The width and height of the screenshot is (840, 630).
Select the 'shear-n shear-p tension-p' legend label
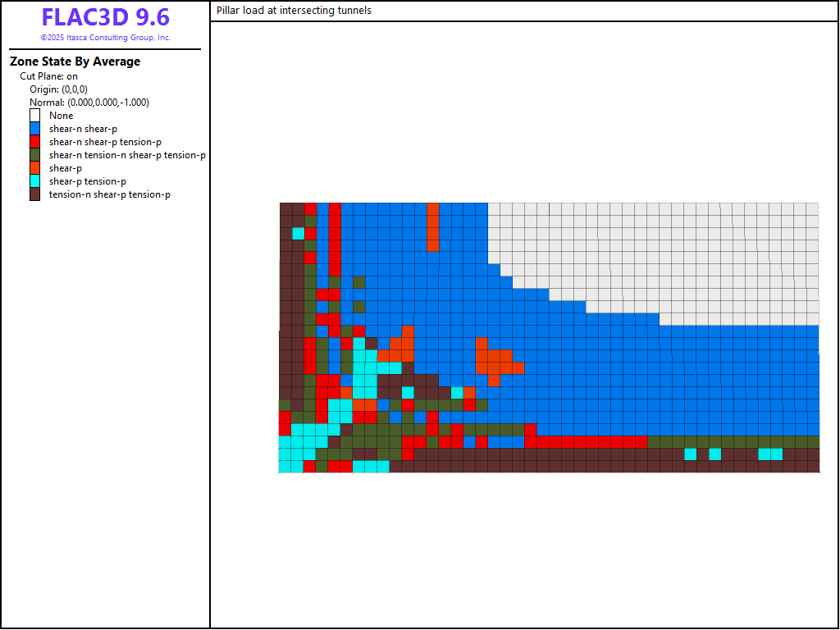105,142
